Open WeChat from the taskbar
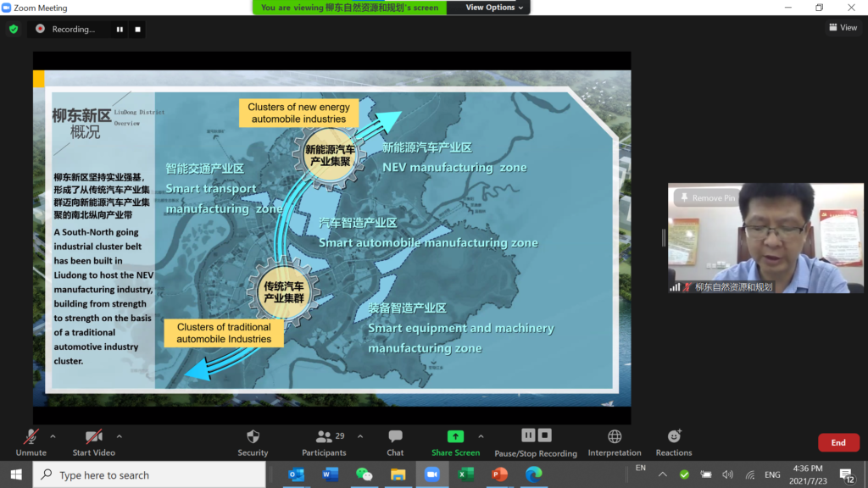Viewport: 868px width, 488px height. pyautogui.click(x=364, y=474)
